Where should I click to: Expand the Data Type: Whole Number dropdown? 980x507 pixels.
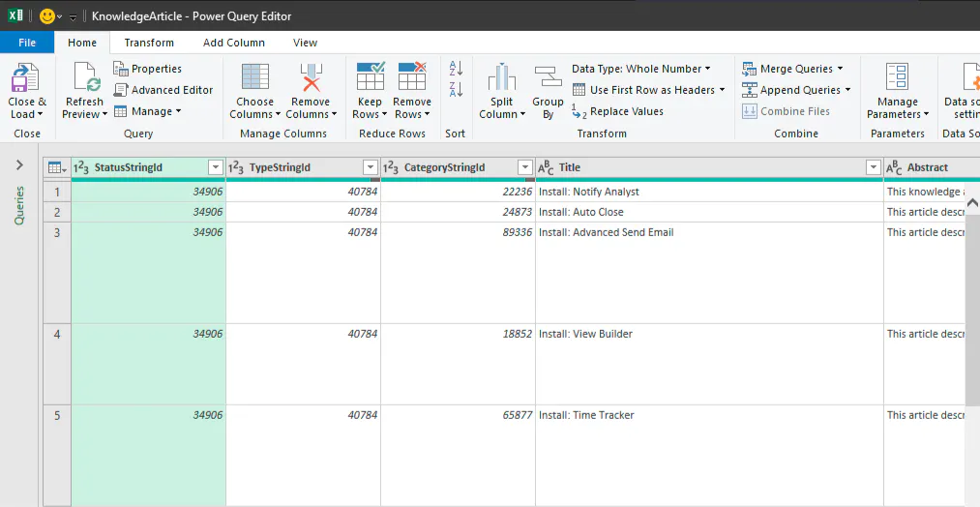click(x=707, y=69)
